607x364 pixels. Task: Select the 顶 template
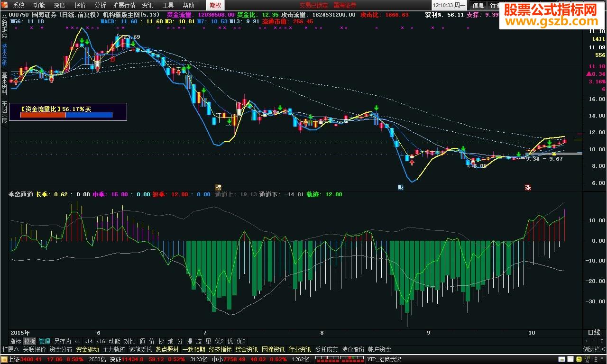tap(142, 341)
